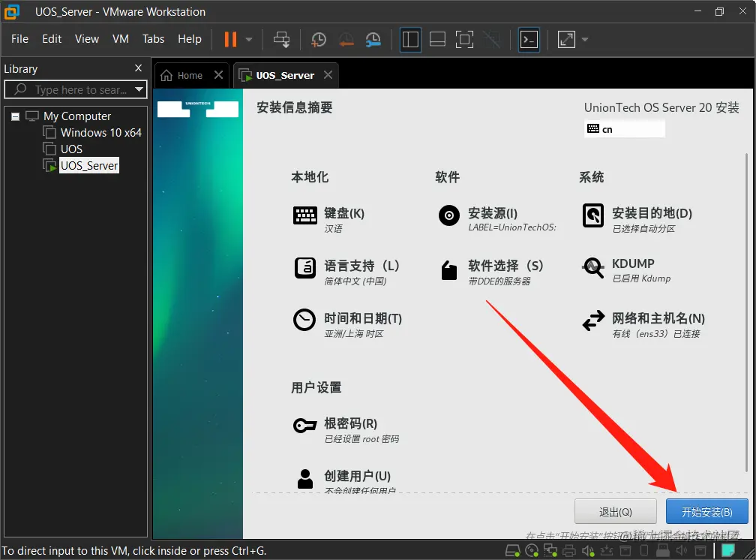Click the sound card status icon with green dot
The width and height of the screenshot is (756, 560).
pos(588,550)
